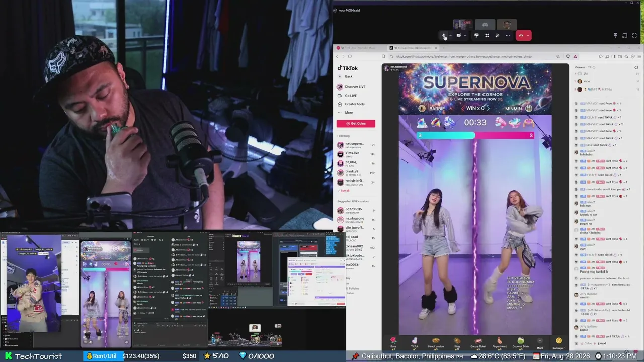Click the circle icon beside the Viewers header
This screenshot has height=362, width=644.
[636, 67]
